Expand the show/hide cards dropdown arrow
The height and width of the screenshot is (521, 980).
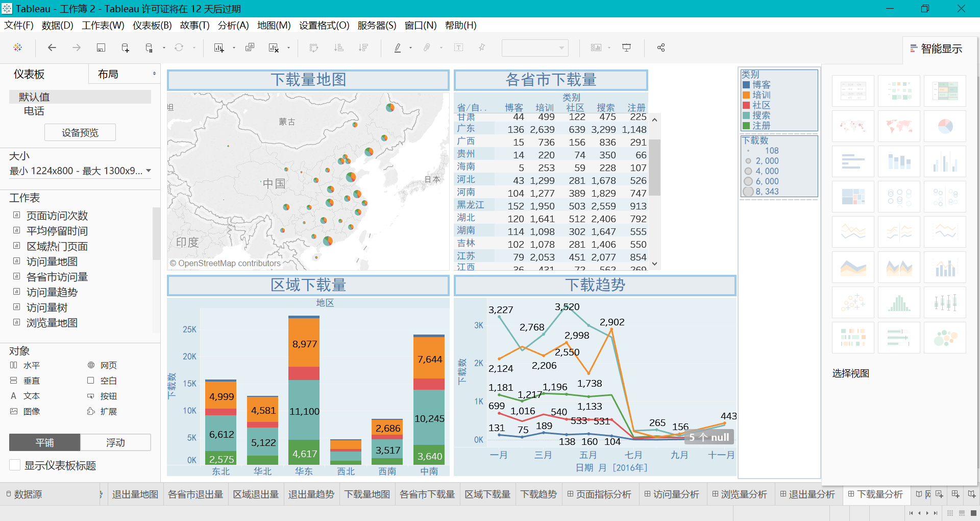(x=609, y=48)
